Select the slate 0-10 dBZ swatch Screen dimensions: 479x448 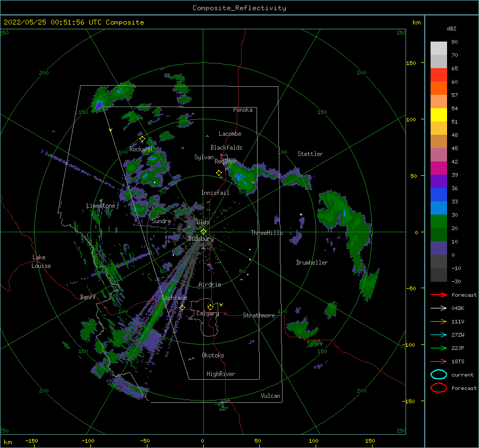coord(439,248)
